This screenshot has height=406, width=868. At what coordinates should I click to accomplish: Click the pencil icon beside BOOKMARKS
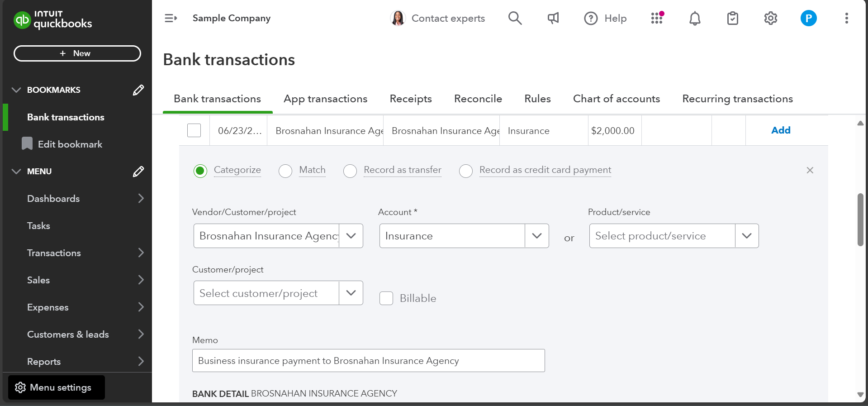click(x=138, y=90)
